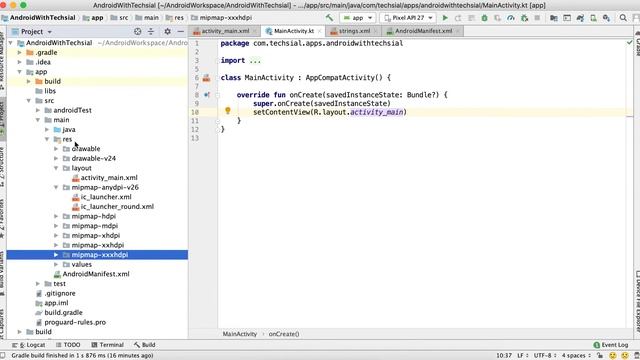The height and width of the screenshot is (360, 640).
Task: Attach debugger to Android process icon
Action: tap(524, 18)
